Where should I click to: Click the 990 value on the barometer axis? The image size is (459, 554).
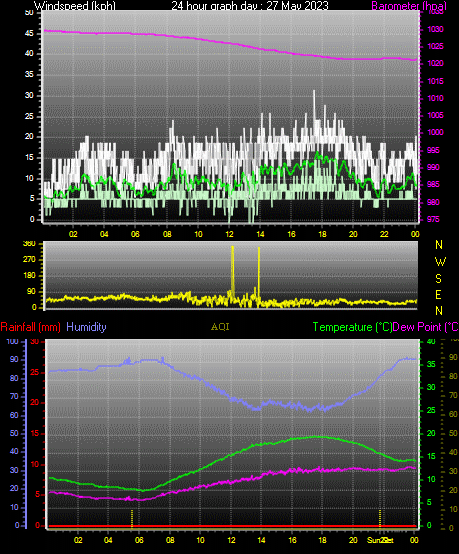pyautogui.click(x=433, y=167)
